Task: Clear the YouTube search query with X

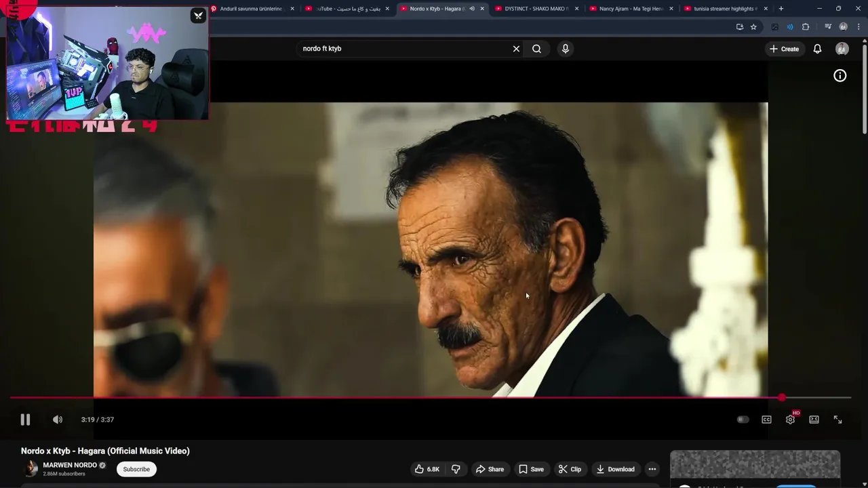Action: coord(516,49)
